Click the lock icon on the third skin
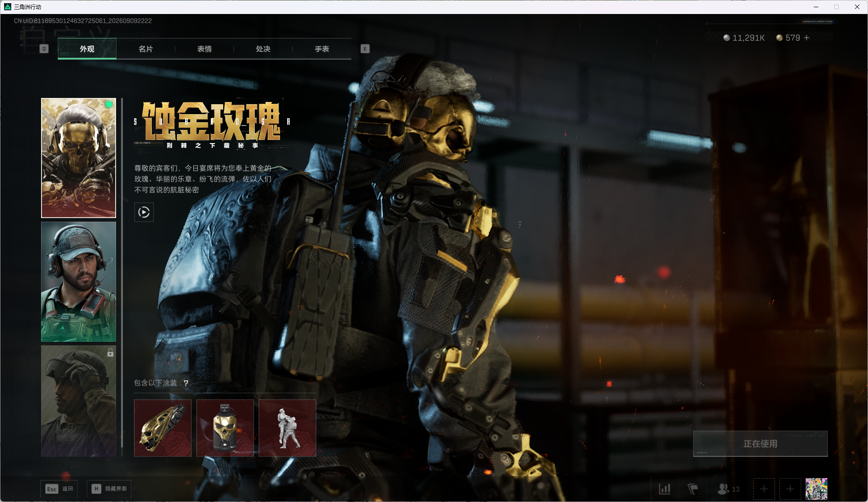The image size is (868, 502). [110, 353]
